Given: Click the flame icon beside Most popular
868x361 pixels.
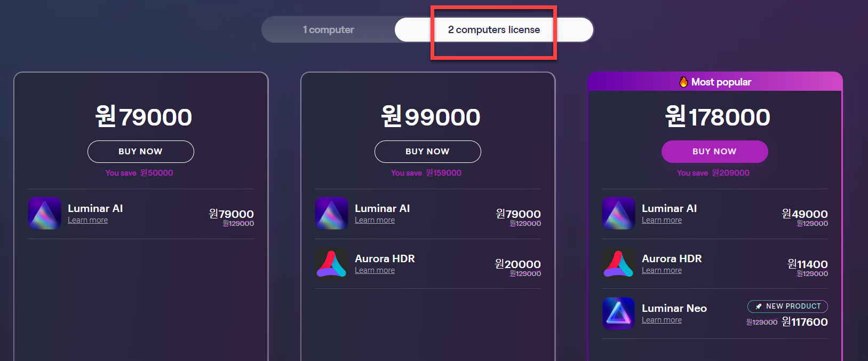Looking at the screenshot, I should pyautogui.click(x=683, y=82).
